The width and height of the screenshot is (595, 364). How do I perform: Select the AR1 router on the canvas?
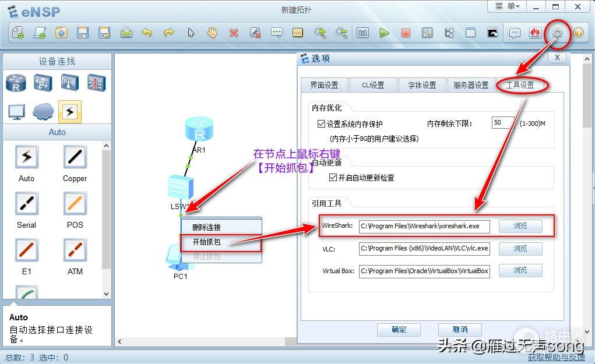[x=199, y=130]
